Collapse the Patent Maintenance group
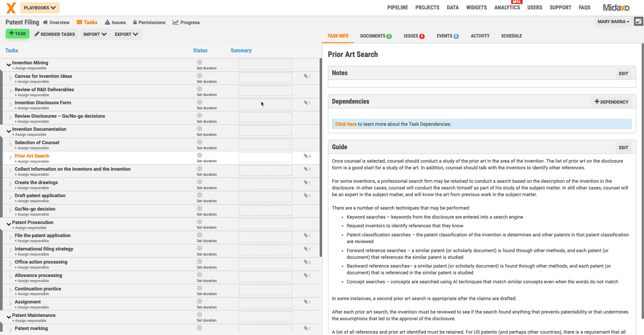644x335 pixels. pos(9,317)
